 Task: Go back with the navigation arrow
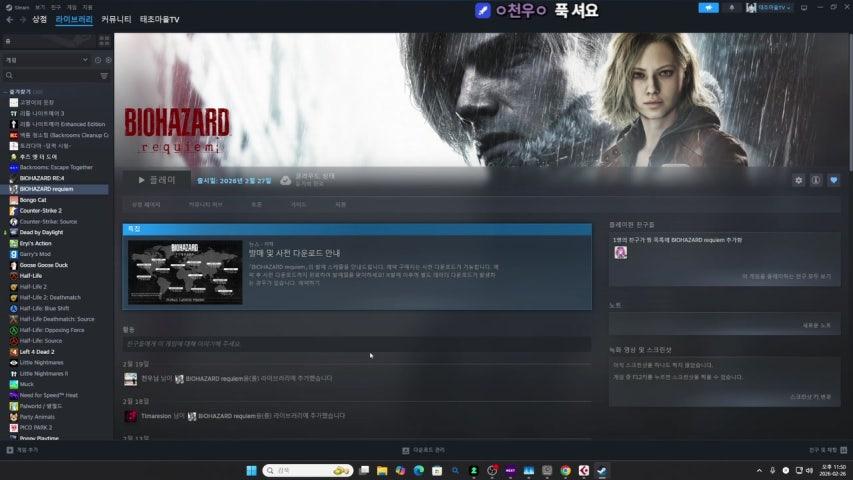[x=9, y=19]
